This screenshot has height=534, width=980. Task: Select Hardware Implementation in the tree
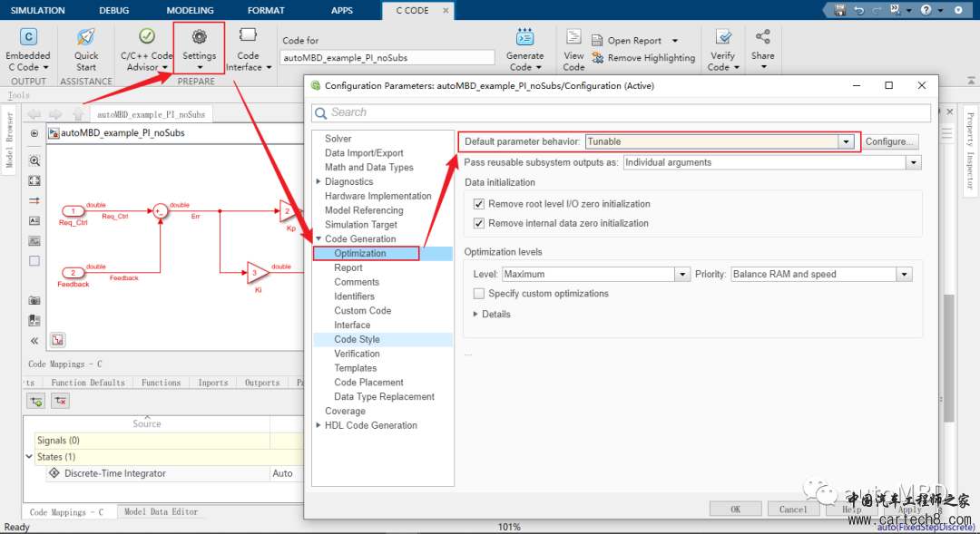378,196
